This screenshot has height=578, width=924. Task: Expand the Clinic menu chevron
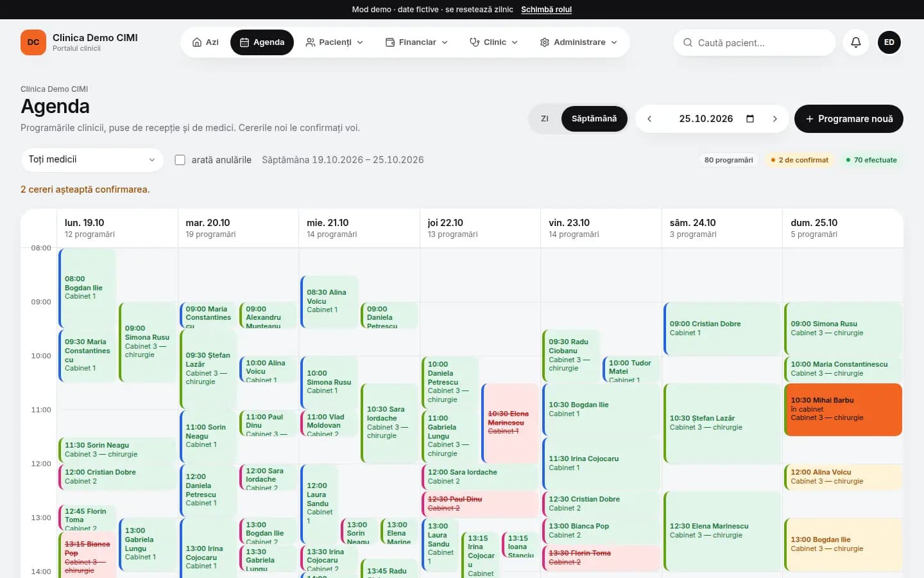[x=515, y=42]
